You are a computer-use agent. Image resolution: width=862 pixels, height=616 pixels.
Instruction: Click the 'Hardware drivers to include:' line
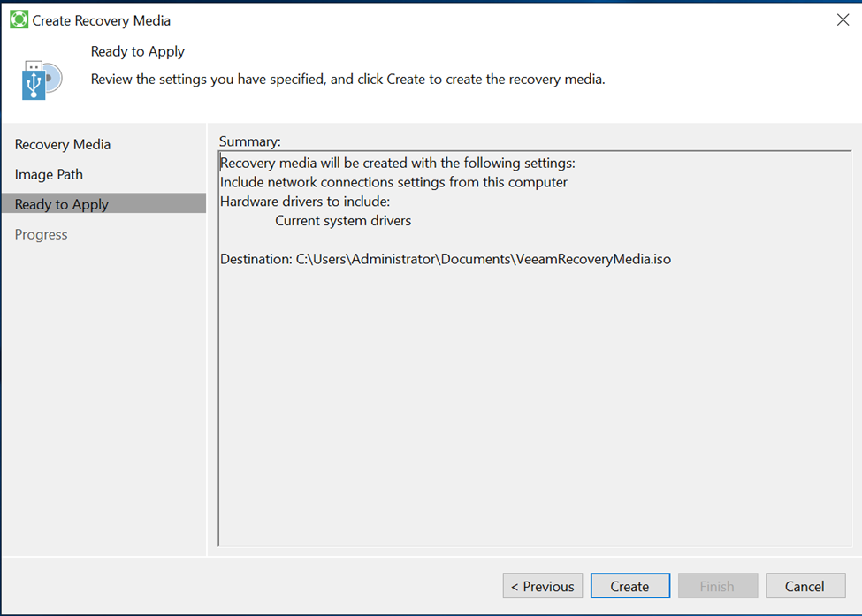(x=304, y=201)
